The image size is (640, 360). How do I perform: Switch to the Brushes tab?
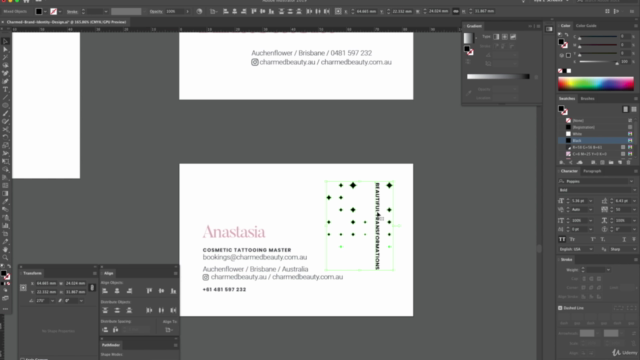coord(587,99)
